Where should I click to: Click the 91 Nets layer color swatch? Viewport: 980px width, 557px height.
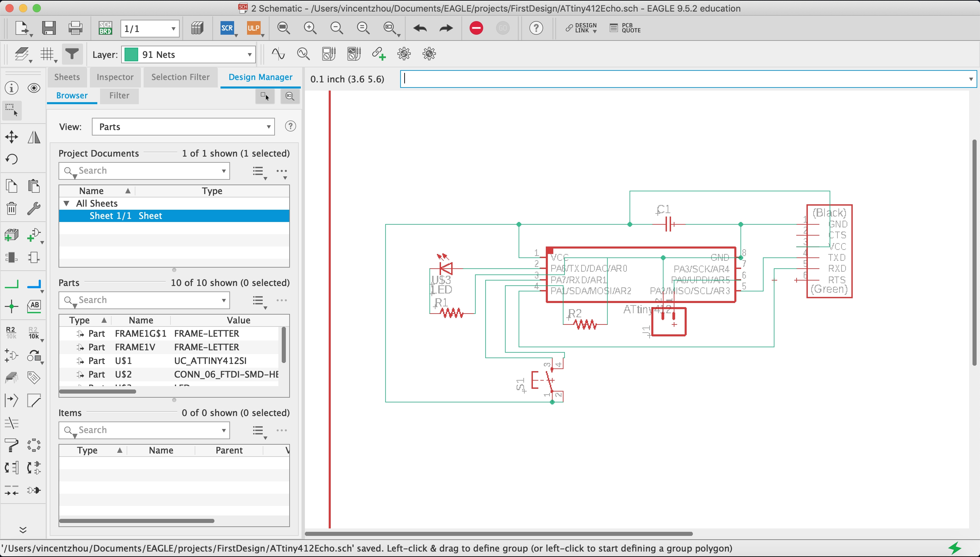pyautogui.click(x=131, y=55)
